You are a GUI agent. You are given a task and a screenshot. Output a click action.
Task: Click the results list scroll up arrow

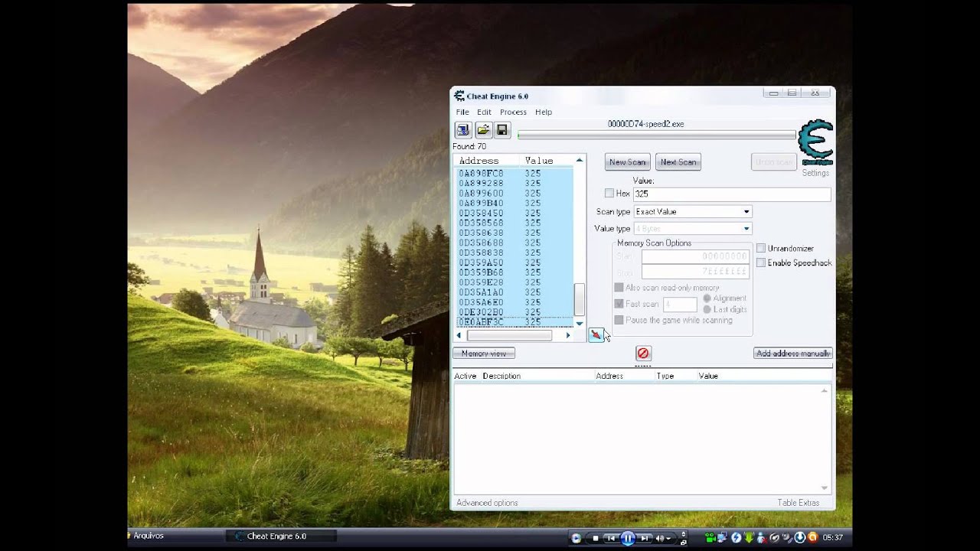click(x=580, y=160)
